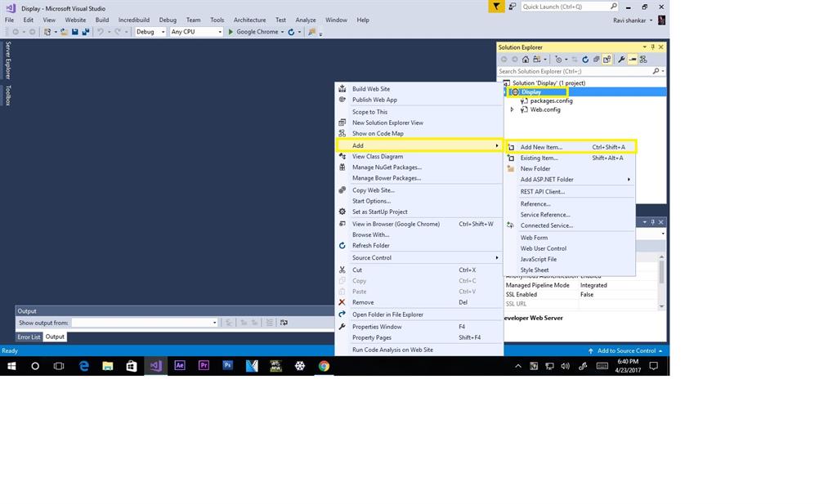Select packages.config in Solution Explorer
837x504 pixels.
pos(551,100)
